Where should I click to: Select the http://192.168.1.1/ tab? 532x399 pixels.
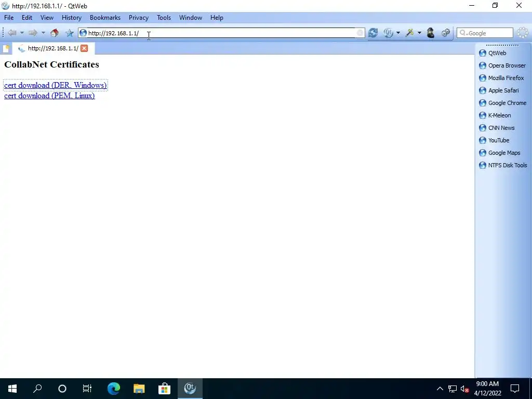click(x=53, y=48)
